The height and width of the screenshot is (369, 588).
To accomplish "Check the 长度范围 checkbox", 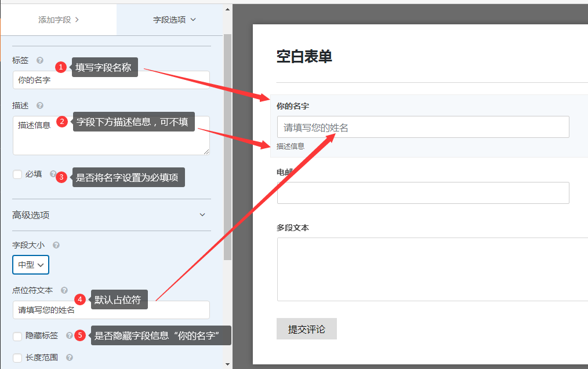I will tap(17, 357).
